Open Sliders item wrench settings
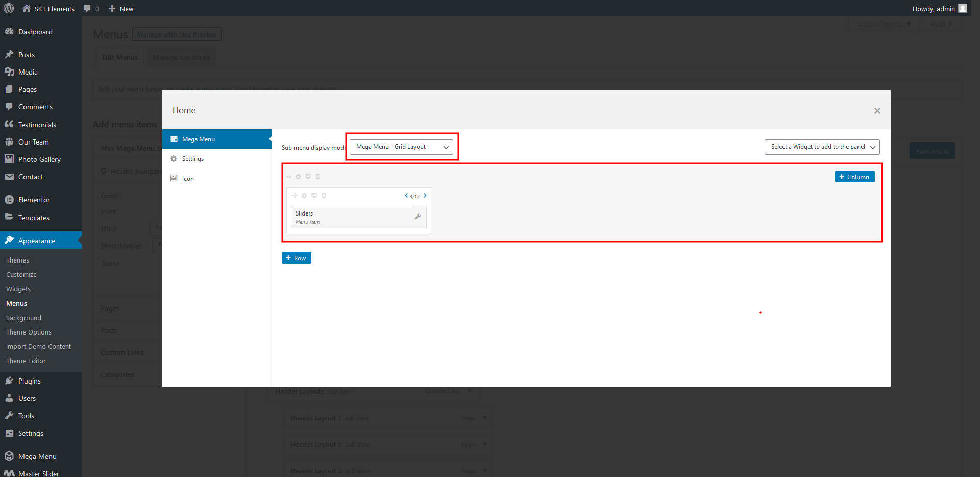 (418, 217)
